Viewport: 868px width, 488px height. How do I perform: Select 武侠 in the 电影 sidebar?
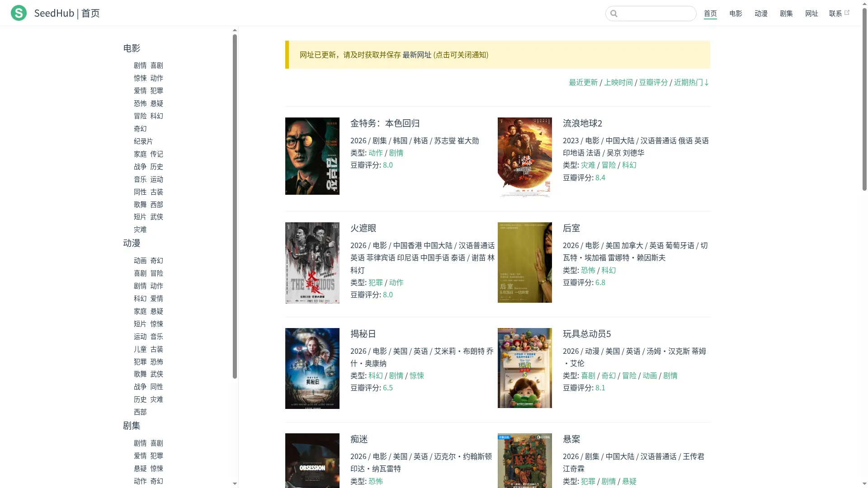156,217
